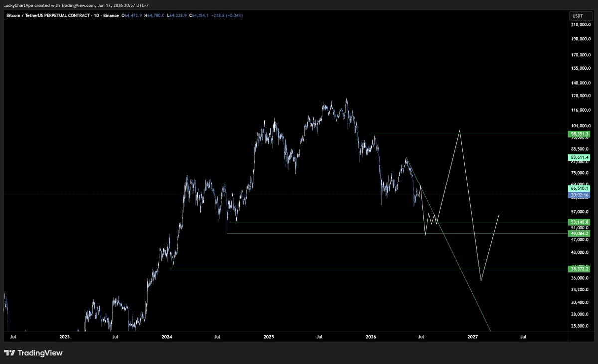Image resolution: width=598 pixels, height=364 pixels.
Task: Click the Jul label following 2027
Action: (x=523, y=337)
